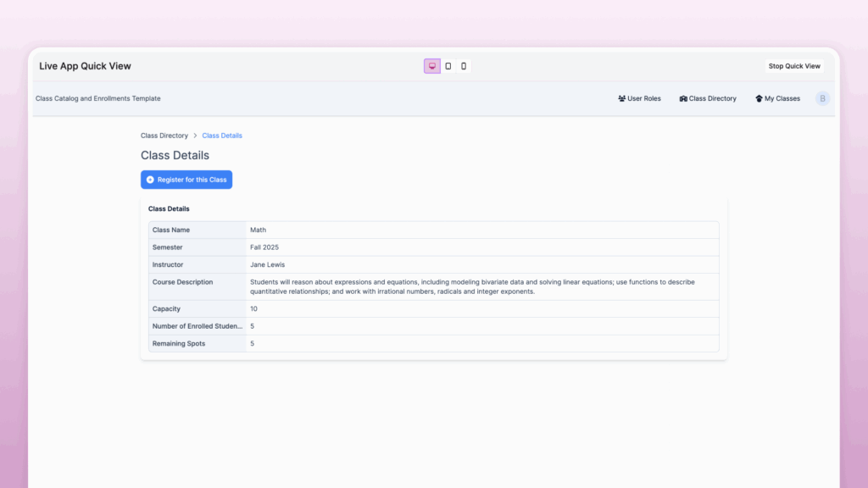Image resolution: width=868 pixels, height=488 pixels.
Task: Click the My Classes graduation cap icon
Action: (x=759, y=99)
